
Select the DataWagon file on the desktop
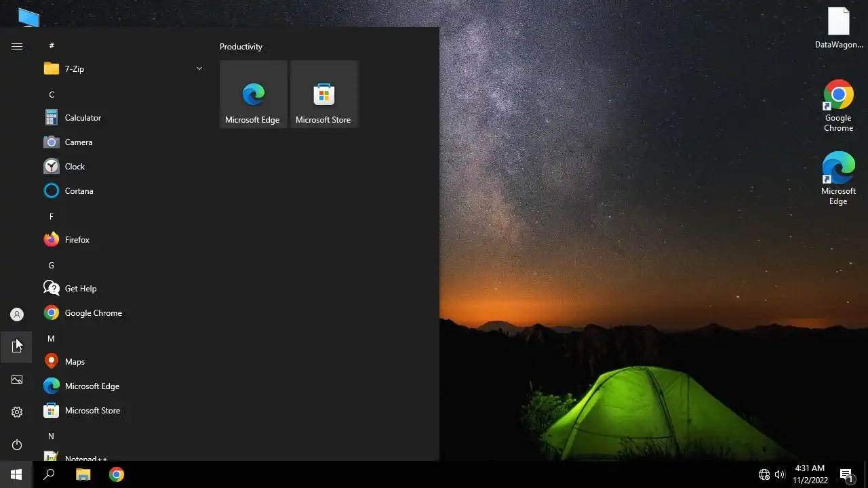pos(839,28)
